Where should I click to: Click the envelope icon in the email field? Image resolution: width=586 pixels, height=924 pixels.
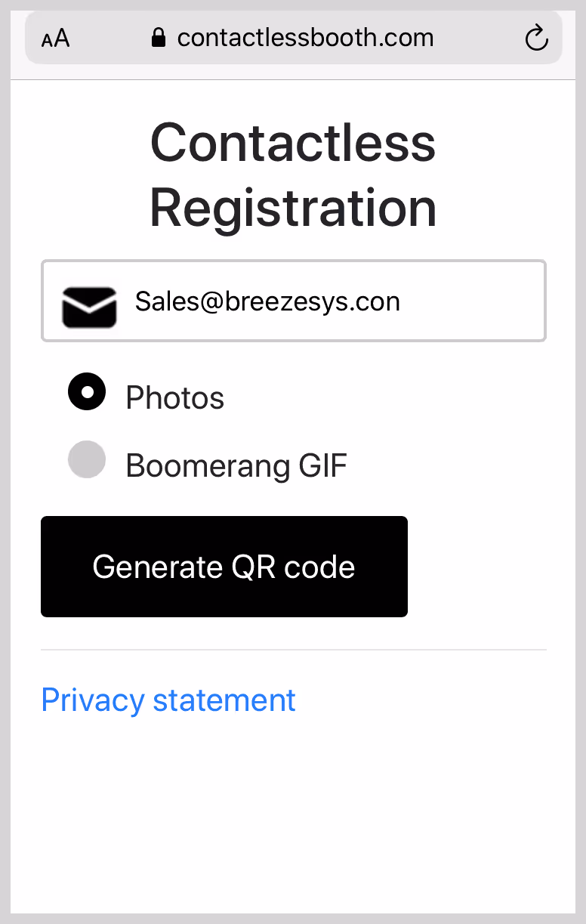pyautogui.click(x=89, y=307)
